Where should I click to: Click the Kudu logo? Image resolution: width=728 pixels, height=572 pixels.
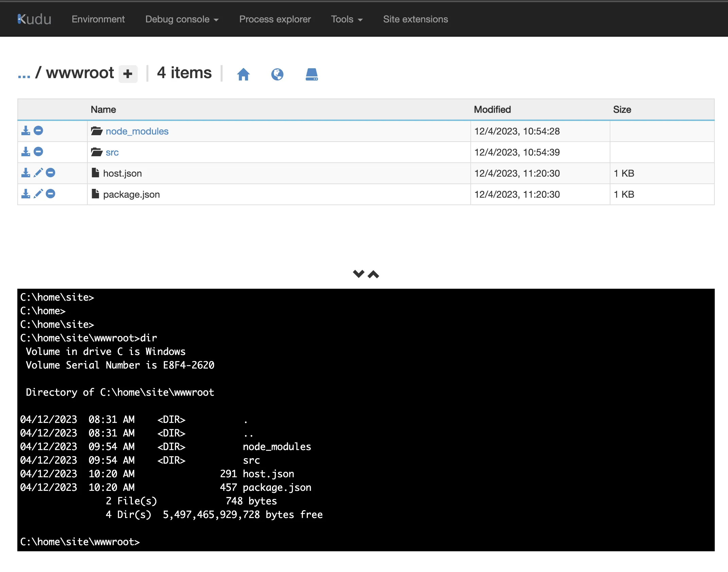(x=34, y=19)
